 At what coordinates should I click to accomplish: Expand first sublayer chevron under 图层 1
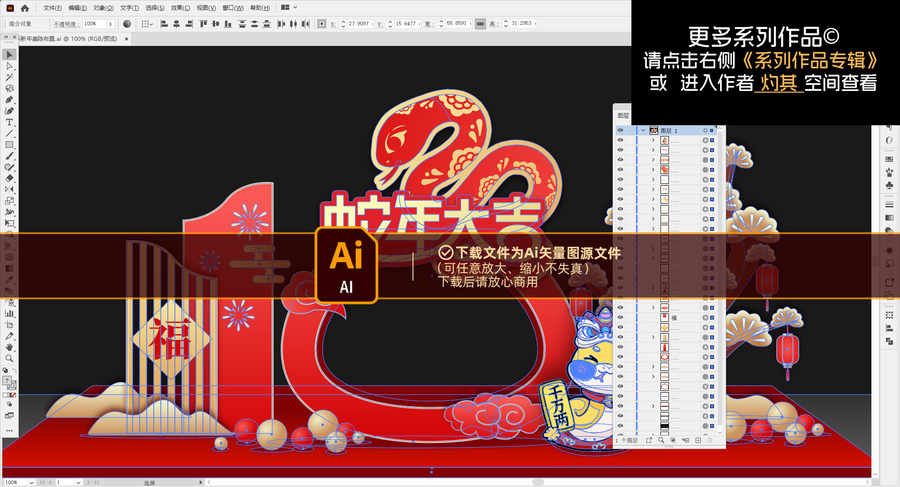click(653, 140)
